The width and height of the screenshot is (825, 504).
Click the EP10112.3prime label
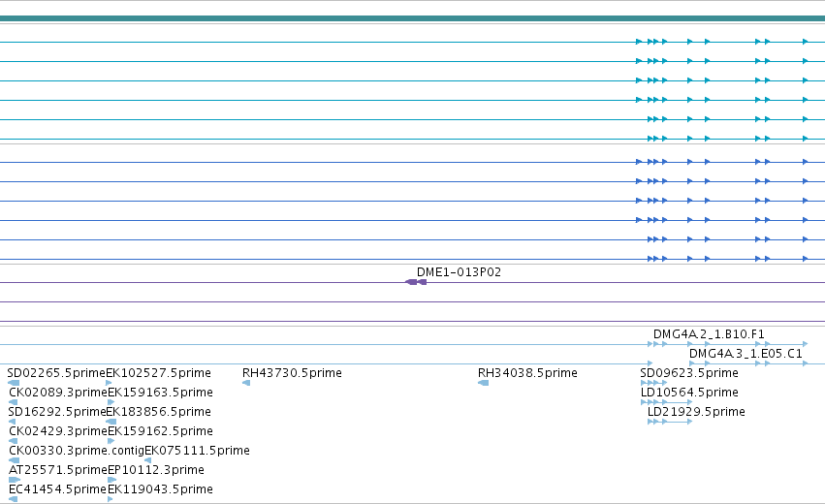coord(156,470)
